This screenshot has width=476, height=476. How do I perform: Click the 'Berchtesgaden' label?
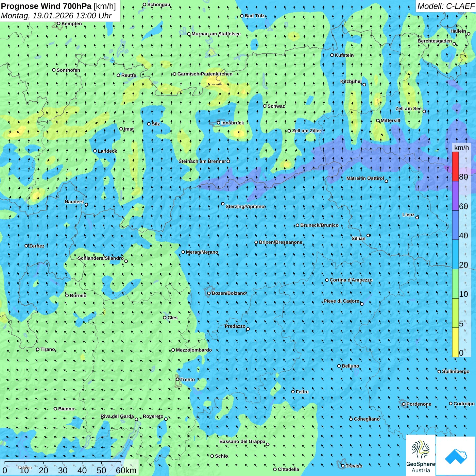point(435,41)
